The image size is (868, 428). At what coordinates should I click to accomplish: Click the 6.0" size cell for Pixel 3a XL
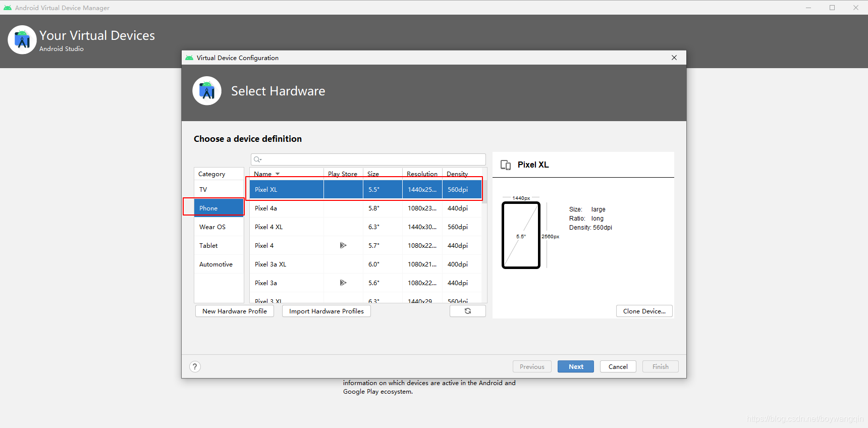pyautogui.click(x=383, y=264)
